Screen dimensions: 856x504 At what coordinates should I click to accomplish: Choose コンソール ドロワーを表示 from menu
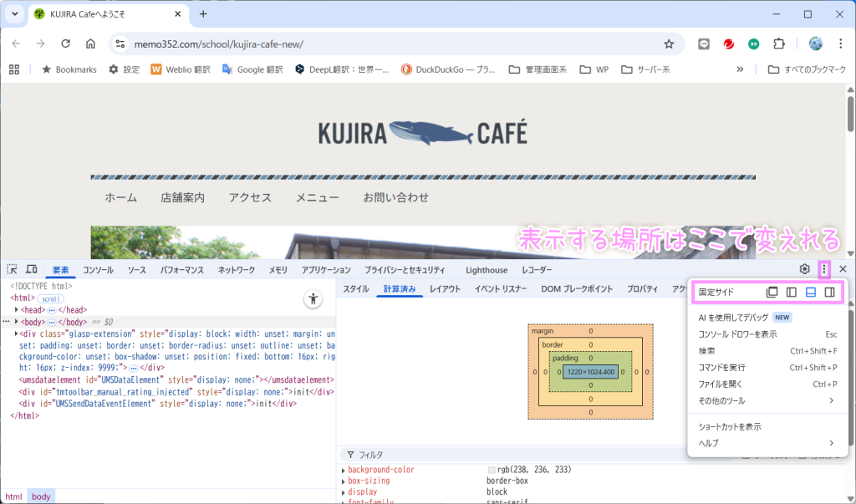coord(737,333)
